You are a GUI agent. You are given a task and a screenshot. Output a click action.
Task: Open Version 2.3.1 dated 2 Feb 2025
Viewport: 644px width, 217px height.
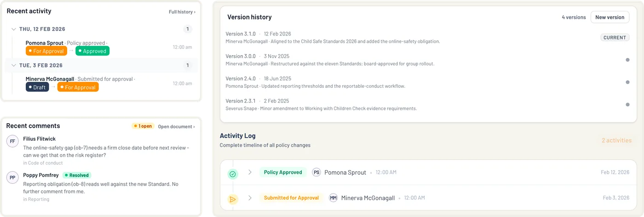pyautogui.click(x=427, y=104)
